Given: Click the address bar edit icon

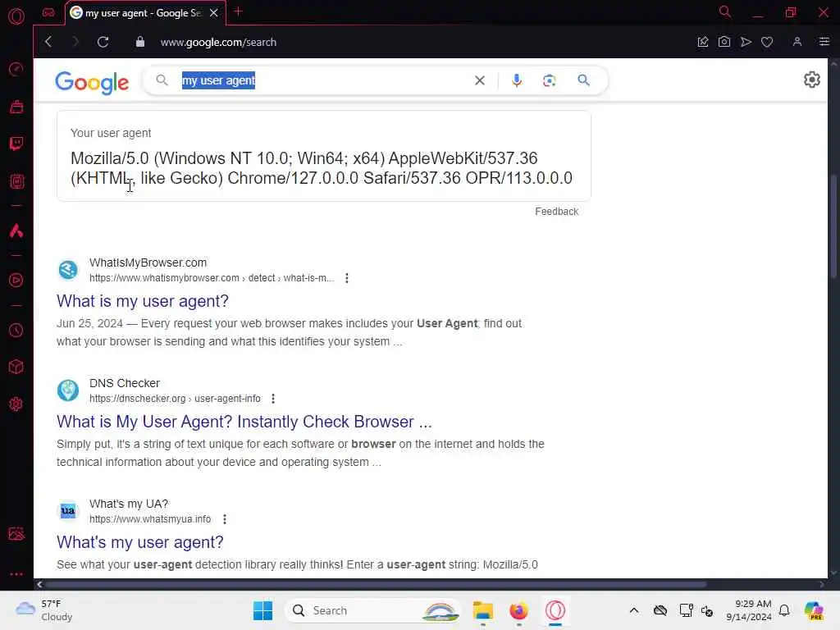Looking at the screenshot, I should [x=703, y=42].
